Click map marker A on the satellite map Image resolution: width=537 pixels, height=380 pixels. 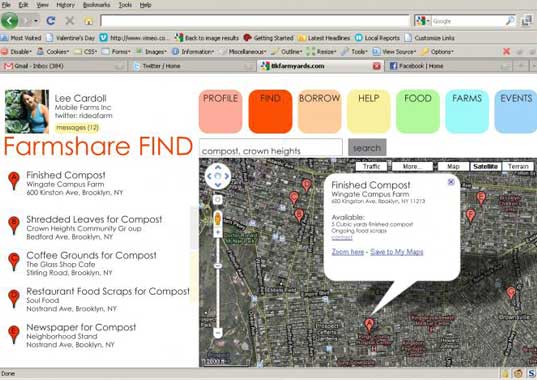(369, 325)
